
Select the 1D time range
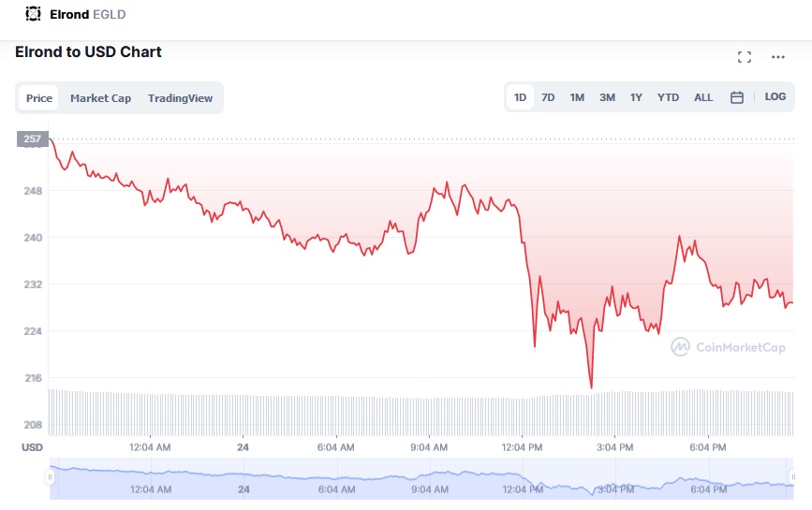pos(520,97)
